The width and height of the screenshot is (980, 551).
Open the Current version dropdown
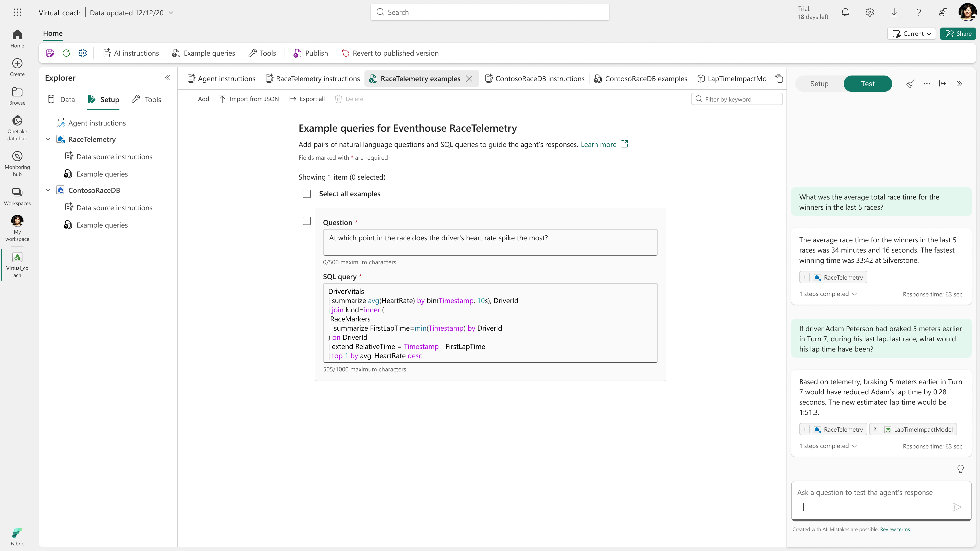[x=912, y=33]
